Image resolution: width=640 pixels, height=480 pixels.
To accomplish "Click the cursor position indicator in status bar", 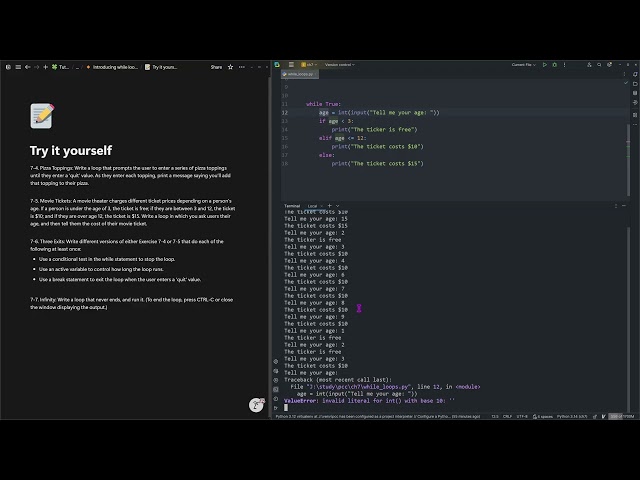I will pyautogui.click(x=495, y=416).
